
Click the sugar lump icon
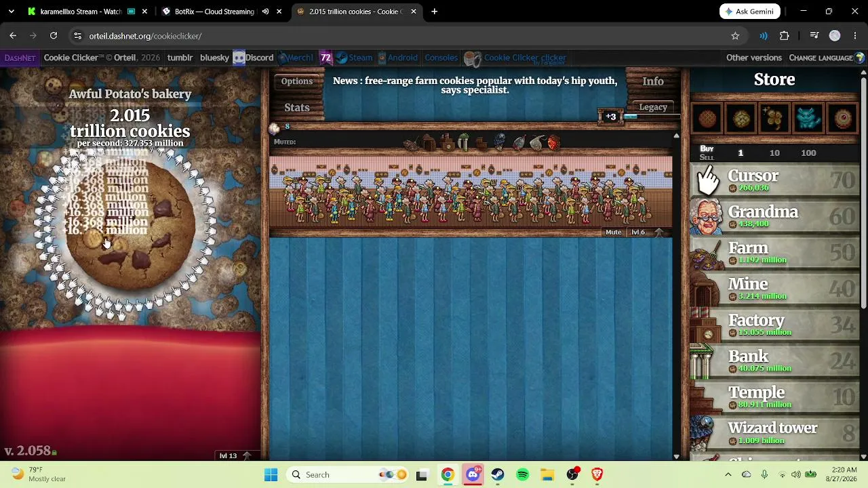coord(275,127)
